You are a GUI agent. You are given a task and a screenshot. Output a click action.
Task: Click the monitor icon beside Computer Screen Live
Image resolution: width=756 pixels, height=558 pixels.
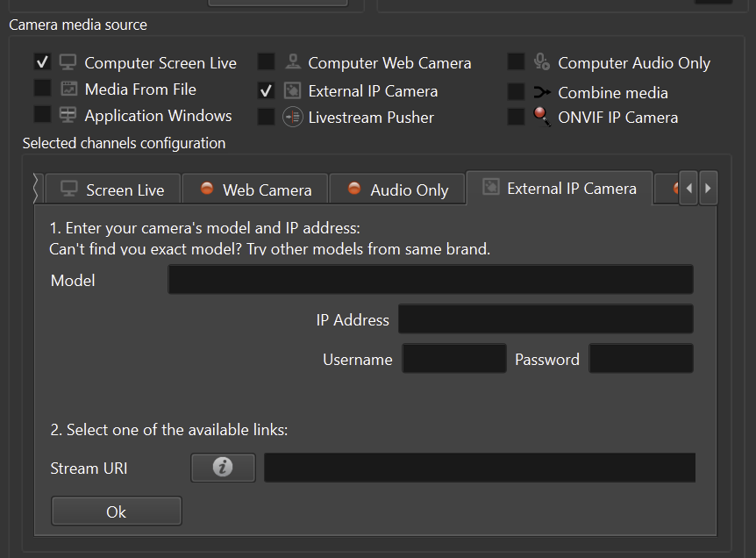68,62
